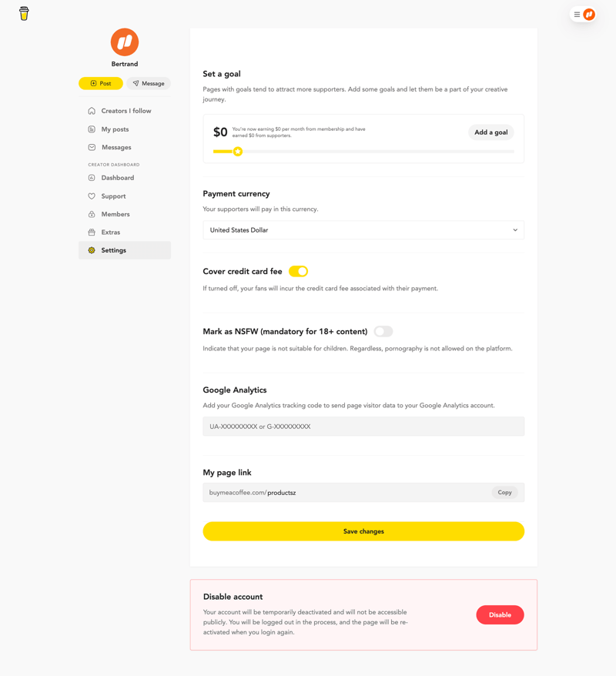Turn off Cover credit card fee
This screenshot has height=676, width=616.
[x=299, y=271]
